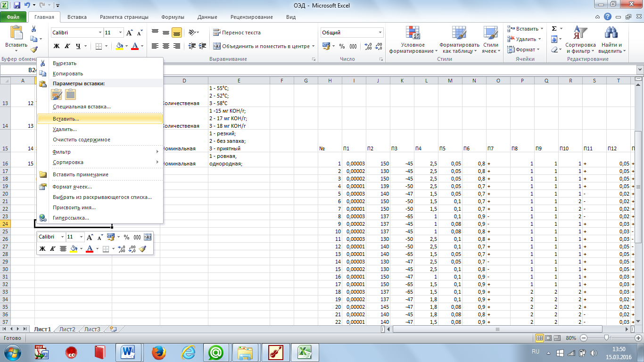
Task: Toggle bottom vertical alignment (highlighted)
Action: pos(177,33)
